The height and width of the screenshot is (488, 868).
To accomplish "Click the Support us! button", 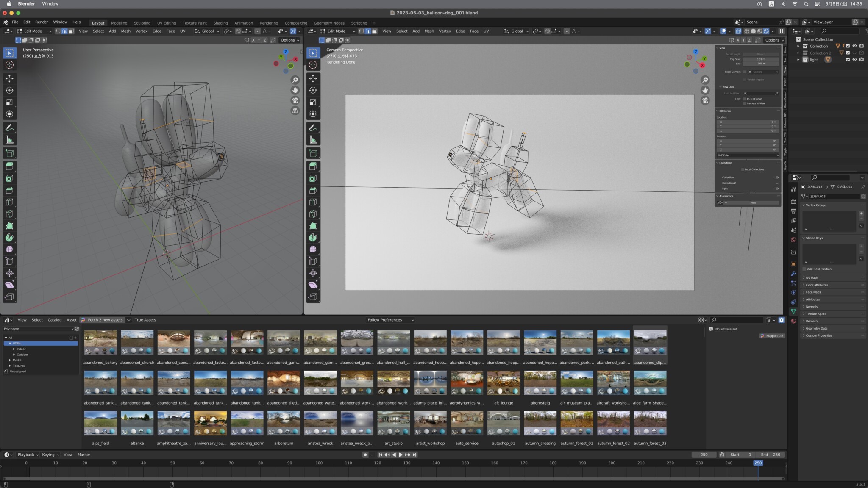I will [772, 335].
